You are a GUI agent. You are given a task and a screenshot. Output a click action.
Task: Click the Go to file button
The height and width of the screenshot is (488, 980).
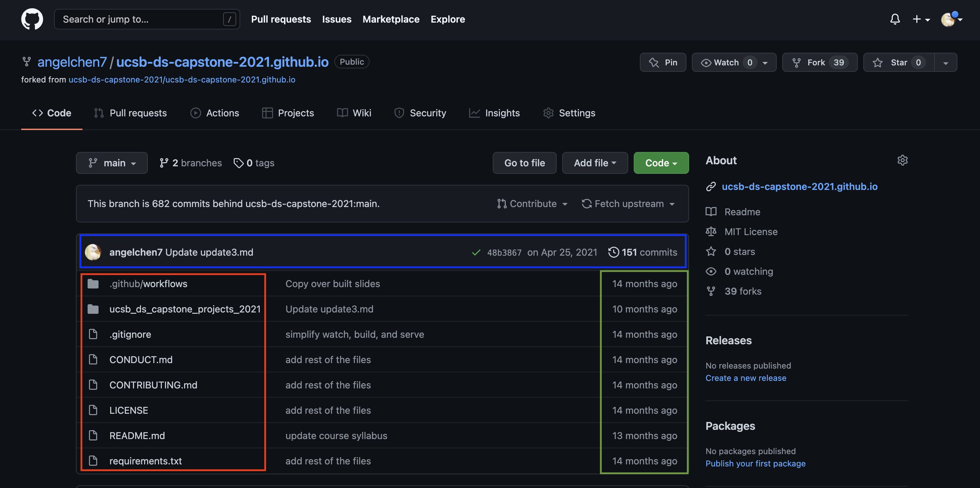point(525,163)
